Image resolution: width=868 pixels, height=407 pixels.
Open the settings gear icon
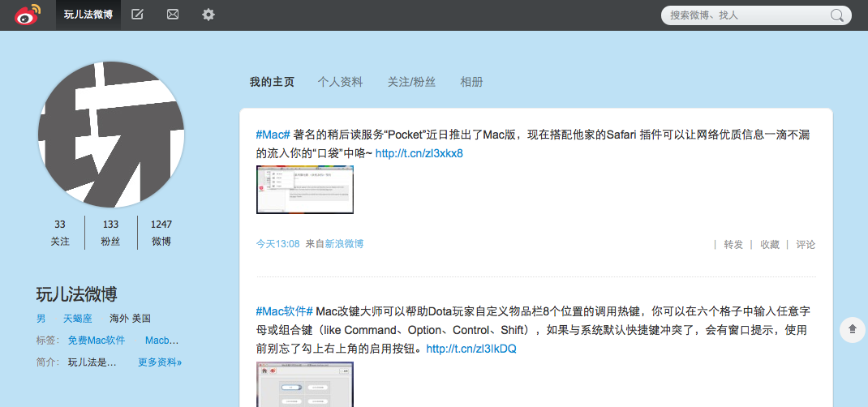tap(208, 15)
